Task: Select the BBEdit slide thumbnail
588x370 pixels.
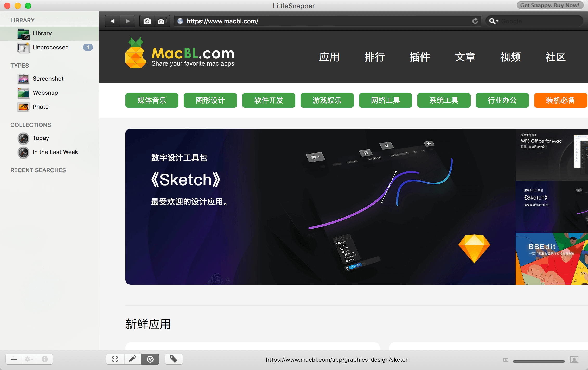Action: tap(552, 259)
